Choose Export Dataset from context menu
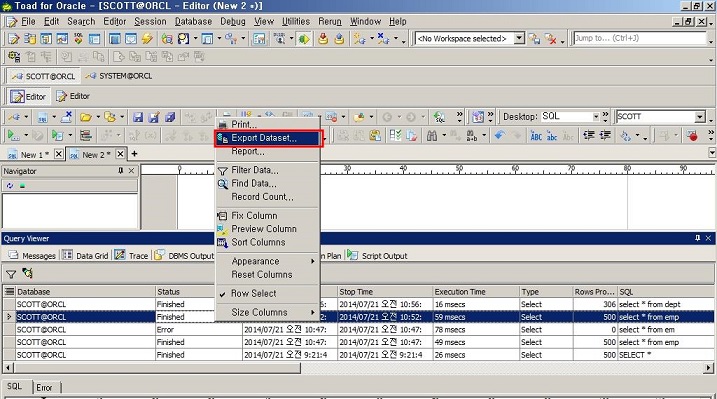 (268, 138)
